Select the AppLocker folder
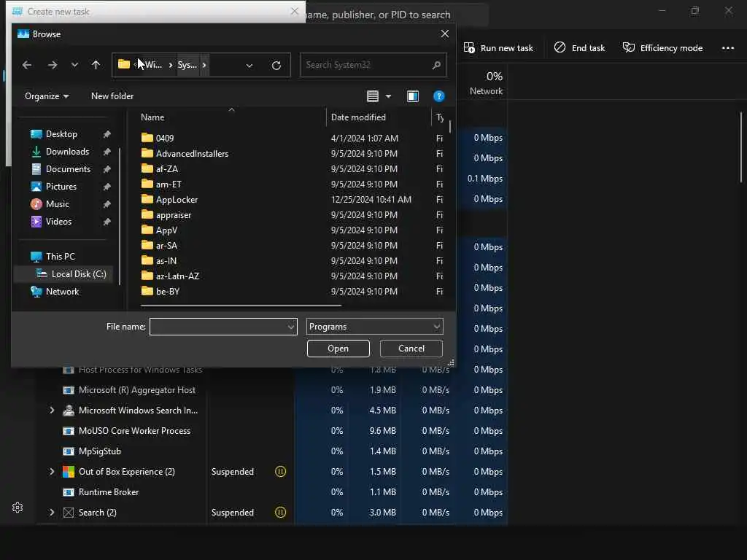The image size is (747, 560). pos(177,200)
